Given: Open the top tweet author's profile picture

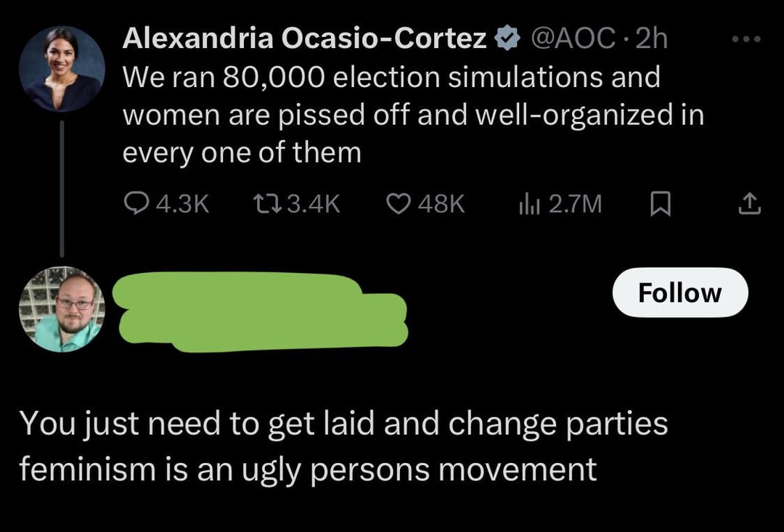Looking at the screenshot, I should point(62,70).
